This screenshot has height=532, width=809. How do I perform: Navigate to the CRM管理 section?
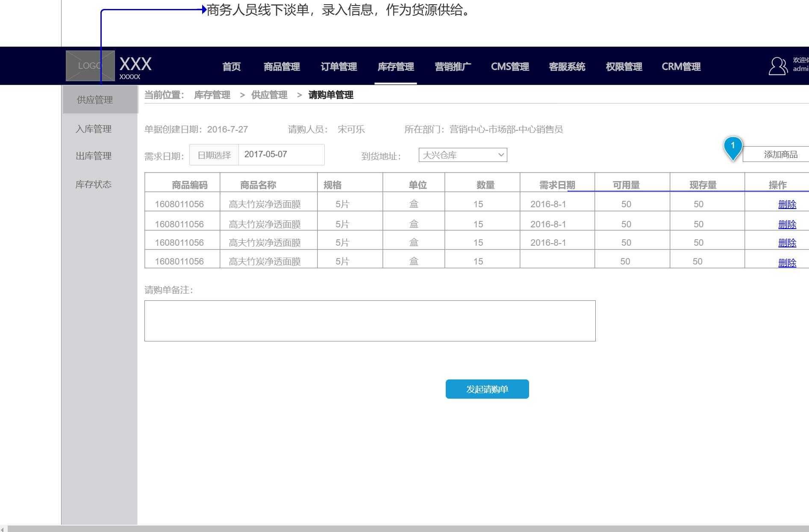(680, 67)
